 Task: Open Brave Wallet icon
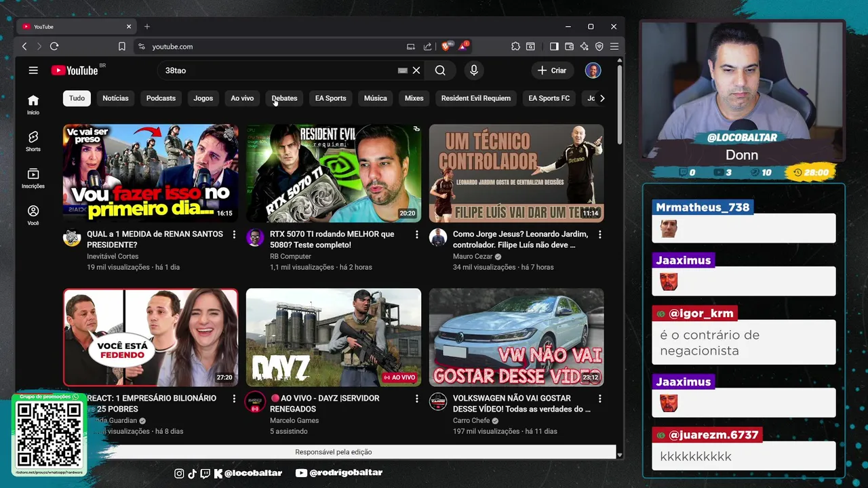pyautogui.click(x=569, y=46)
